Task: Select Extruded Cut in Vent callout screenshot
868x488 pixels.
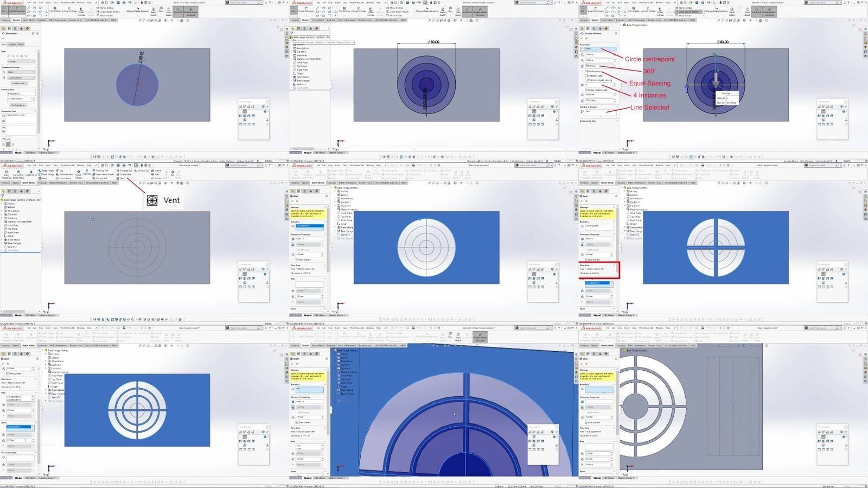Action: click(x=125, y=170)
